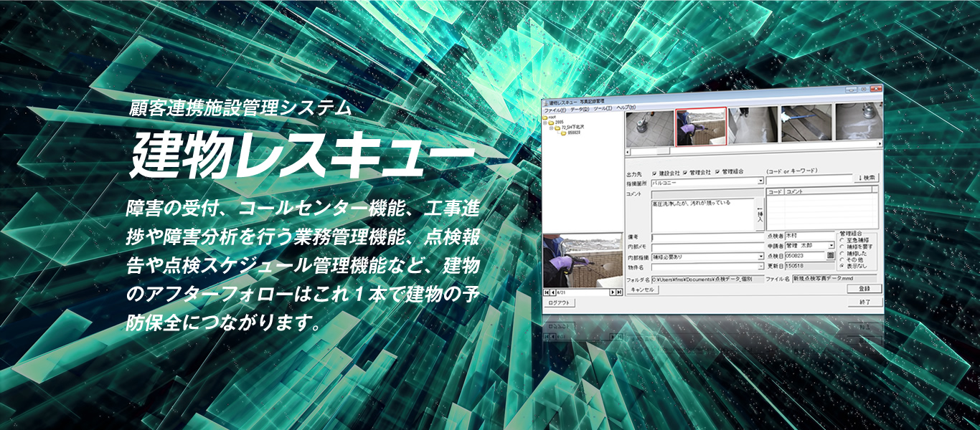Click the 終了 exit button
The width and height of the screenshot is (980, 430).
coord(864,302)
